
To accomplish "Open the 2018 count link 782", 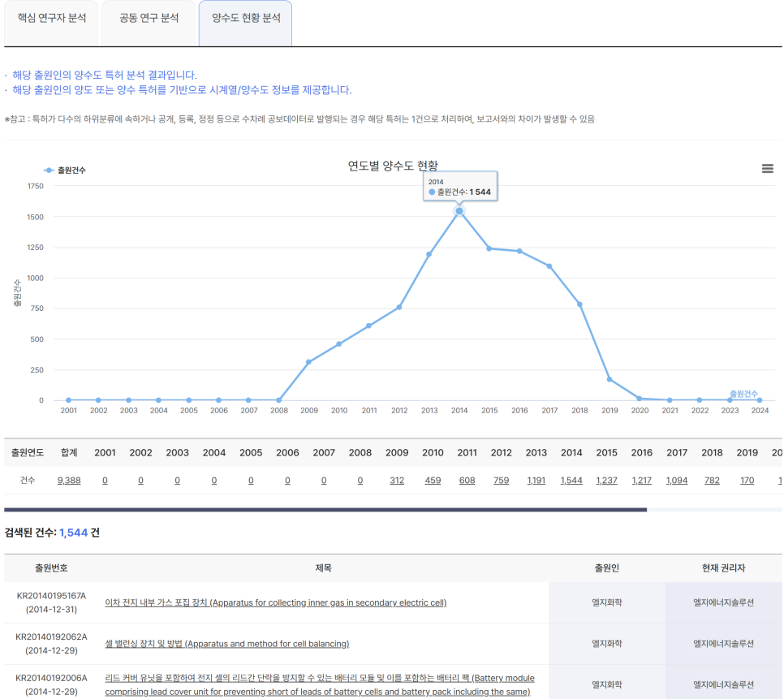I will click(x=712, y=481).
